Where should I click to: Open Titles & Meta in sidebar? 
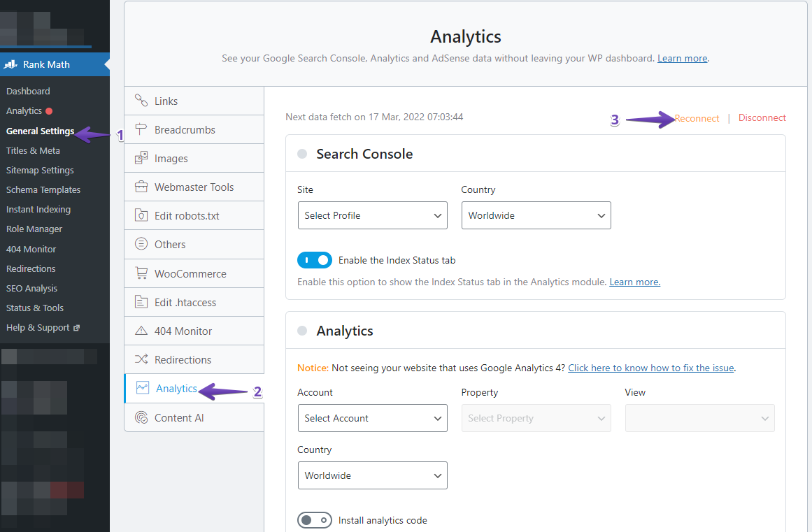(33, 150)
